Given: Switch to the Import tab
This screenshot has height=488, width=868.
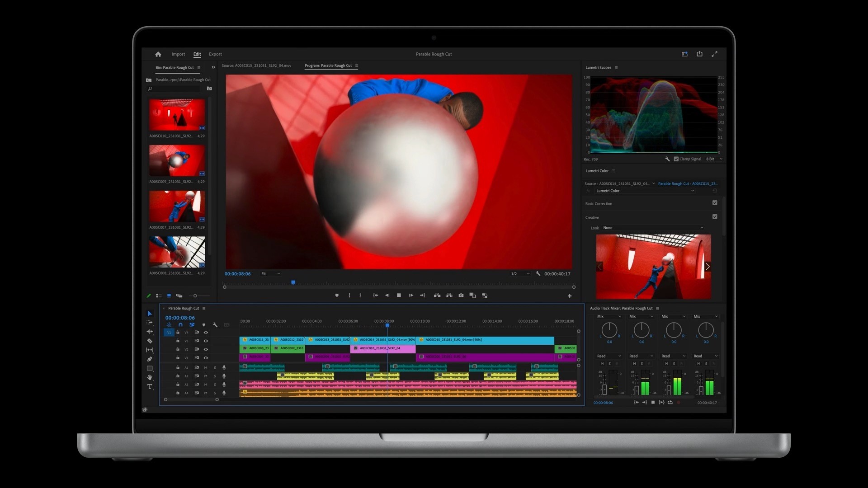Looking at the screenshot, I should coord(178,54).
